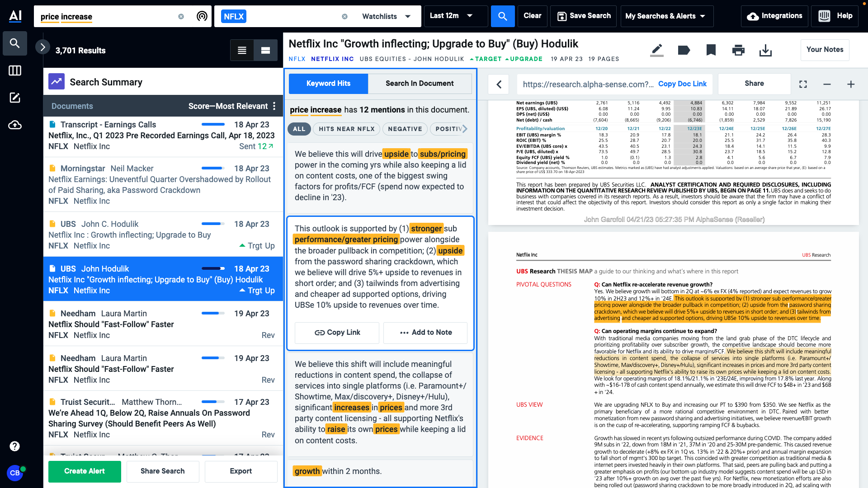Click the Smart Synonyms signal icon

click(202, 16)
